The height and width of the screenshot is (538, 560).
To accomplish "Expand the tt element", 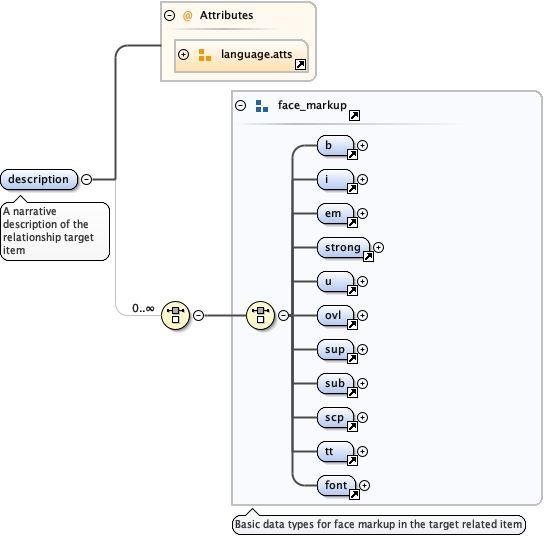I will [x=362, y=452].
